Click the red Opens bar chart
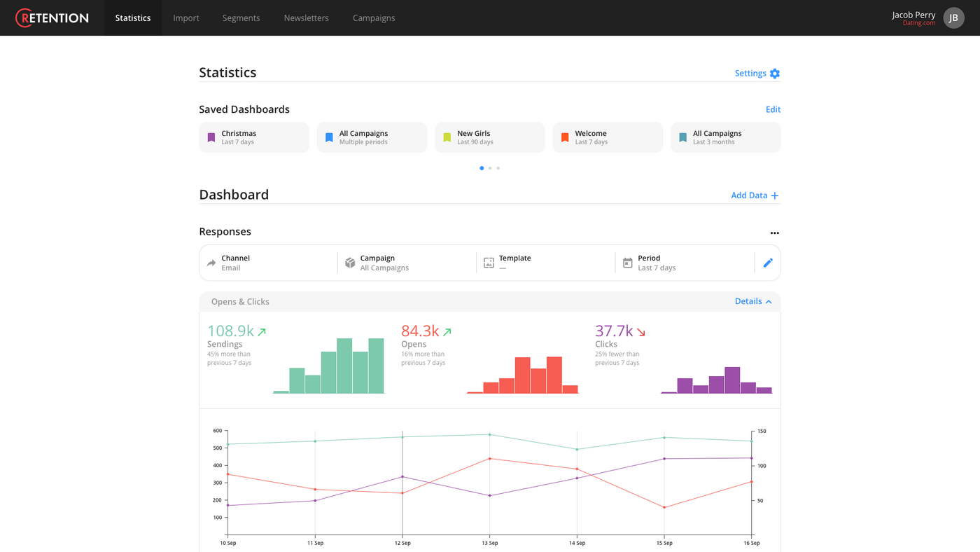Screen dimensions: 980x552 522,375
